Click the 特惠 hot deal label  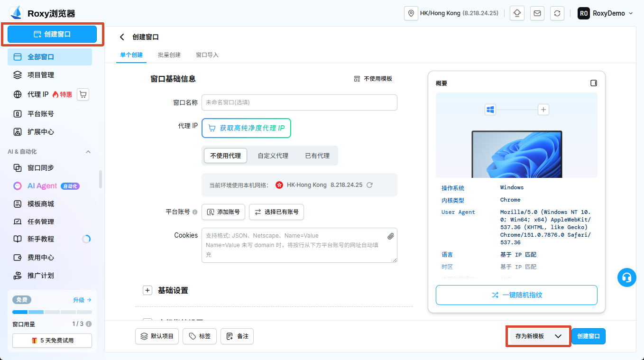coord(63,94)
